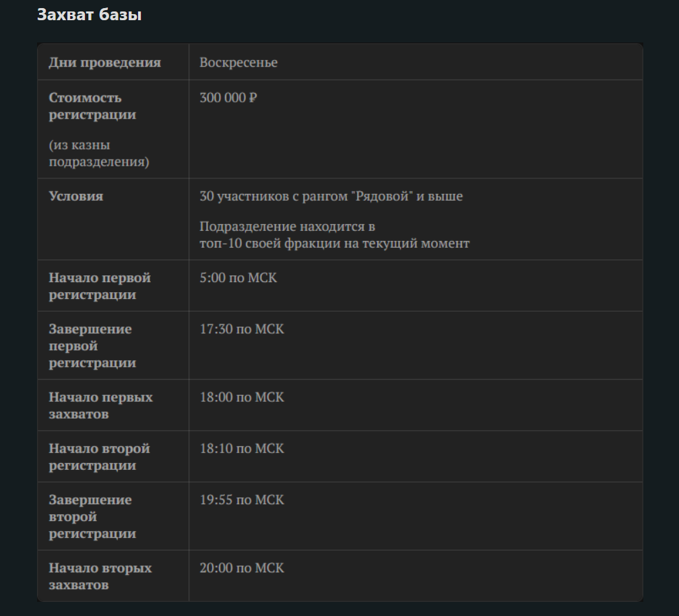The width and height of the screenshot is (679, 616).
Task: Select the 'Начало первых захватов' label
Action: [x=100, y=405]
